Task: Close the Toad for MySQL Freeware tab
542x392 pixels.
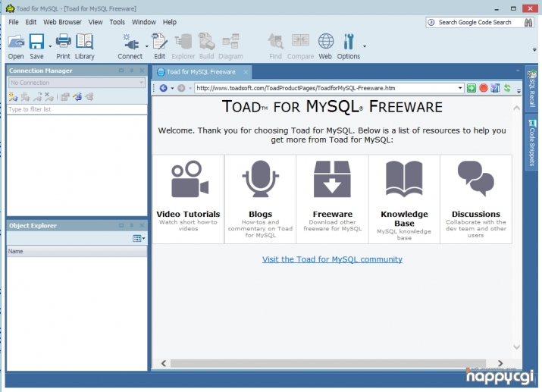Action: pyautogui.click(x=246, y=72)
